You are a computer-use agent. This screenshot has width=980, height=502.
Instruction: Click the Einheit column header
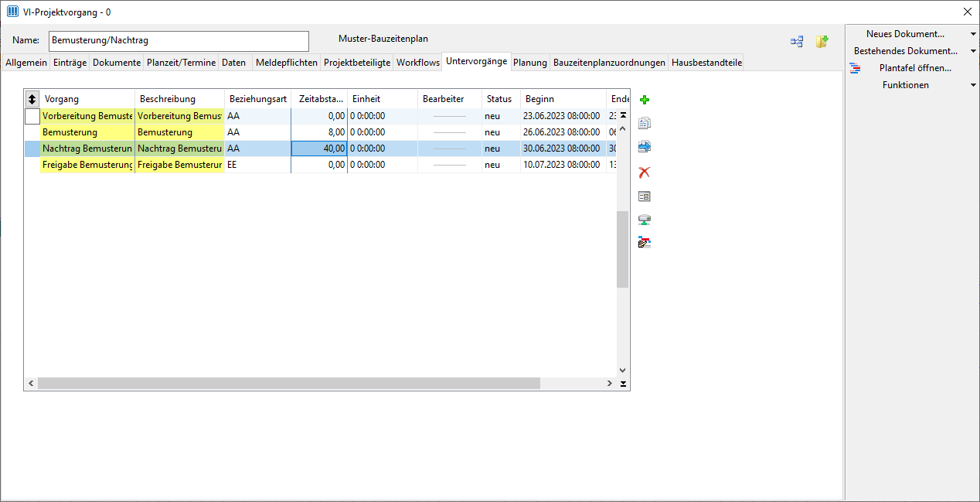tap(383, 99)
